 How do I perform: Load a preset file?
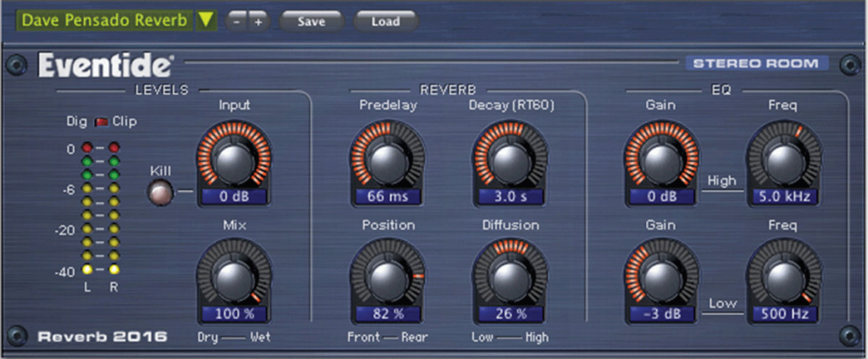coord(386,21)
